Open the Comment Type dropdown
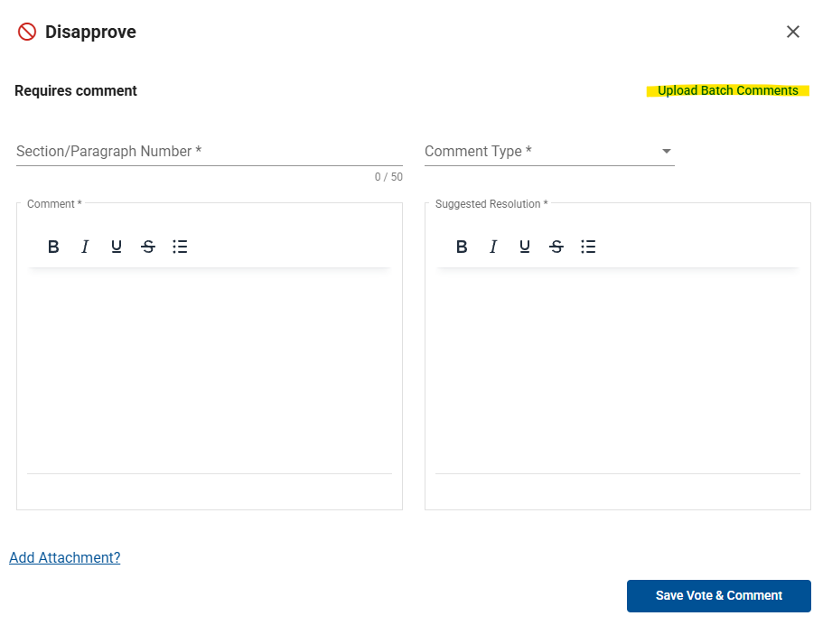 (549, 152)
